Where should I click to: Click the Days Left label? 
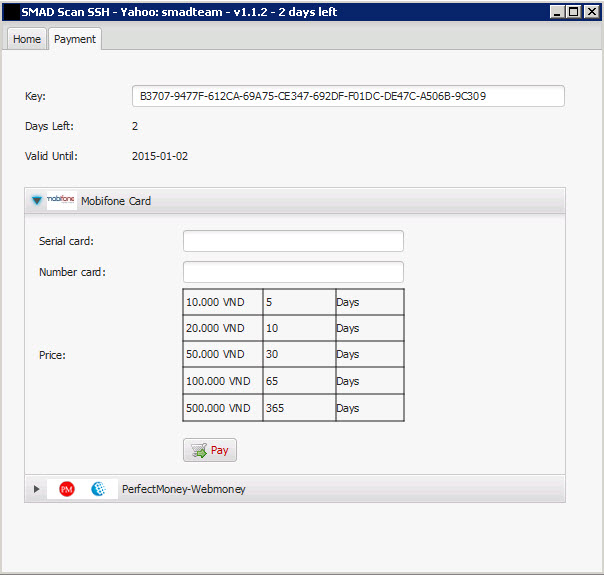pyautogui.click(x=49, y=126)
